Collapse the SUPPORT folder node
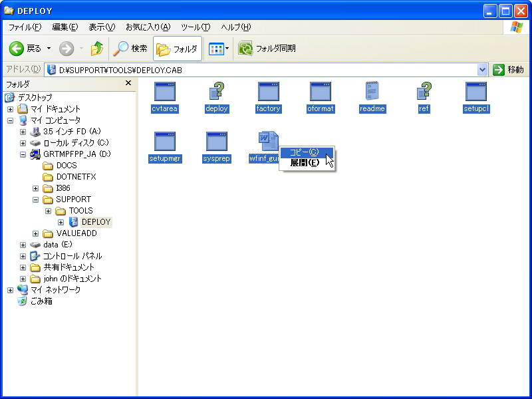This screenshot has height=399, width=532. 36,200
